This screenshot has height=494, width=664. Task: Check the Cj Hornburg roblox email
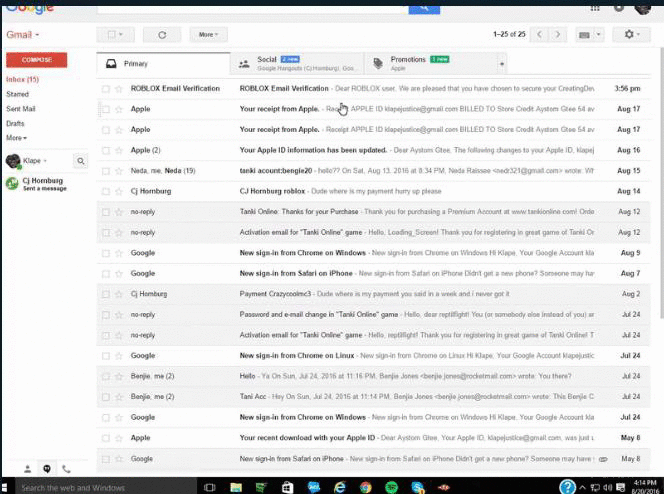[106, 192]
